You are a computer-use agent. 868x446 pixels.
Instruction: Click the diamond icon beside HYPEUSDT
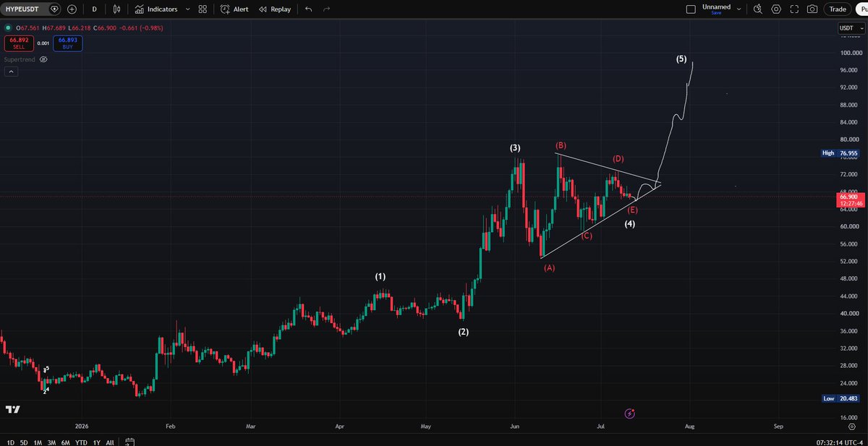coord(54,9)
